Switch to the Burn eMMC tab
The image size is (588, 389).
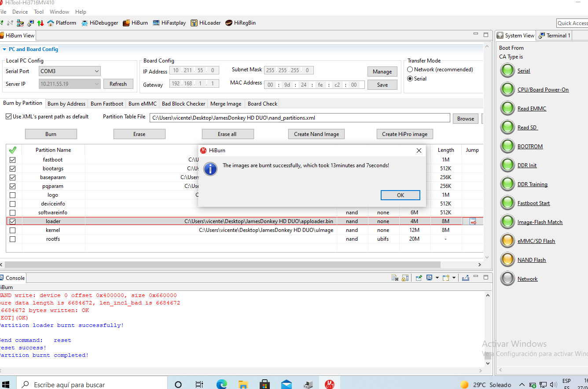click(x=142, y=104)
